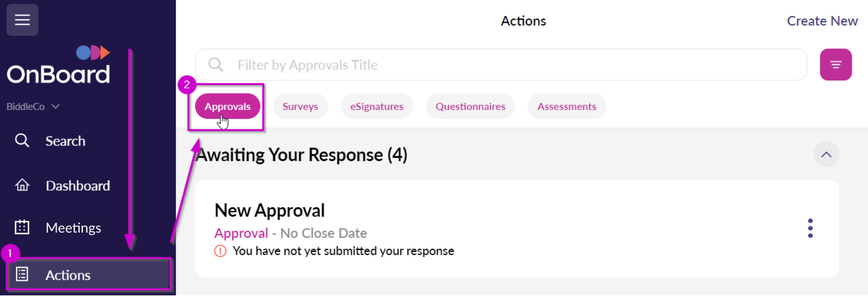Image resolution: width=868 pixels, height=296 pixels.
Task: Click the Dashboard home icon
Action: tap(22, 185)
